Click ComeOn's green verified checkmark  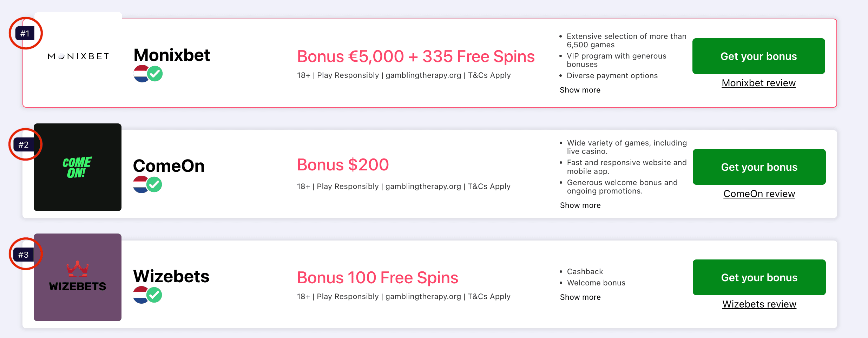click(x=154, y=184)
